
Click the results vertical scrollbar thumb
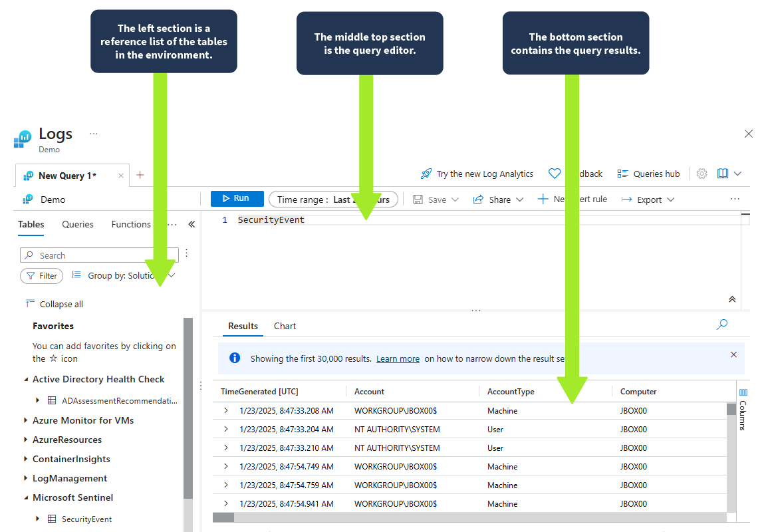(731, 409)
